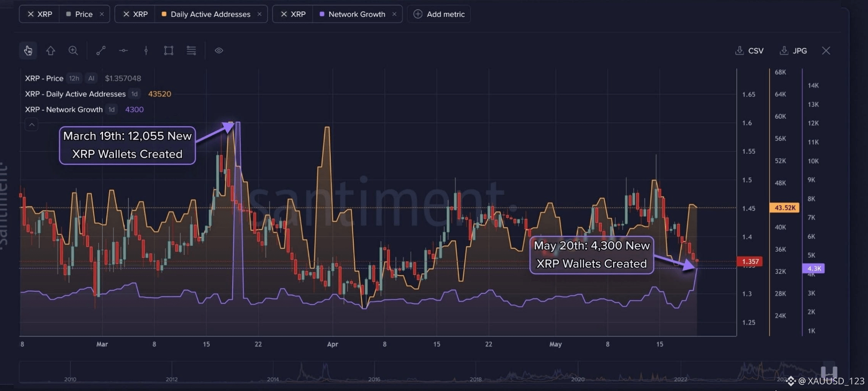Image resolution: width=868 pixels, height=391 pixels.
Task: Click the upward arrow tool icon
Action: 51,51
